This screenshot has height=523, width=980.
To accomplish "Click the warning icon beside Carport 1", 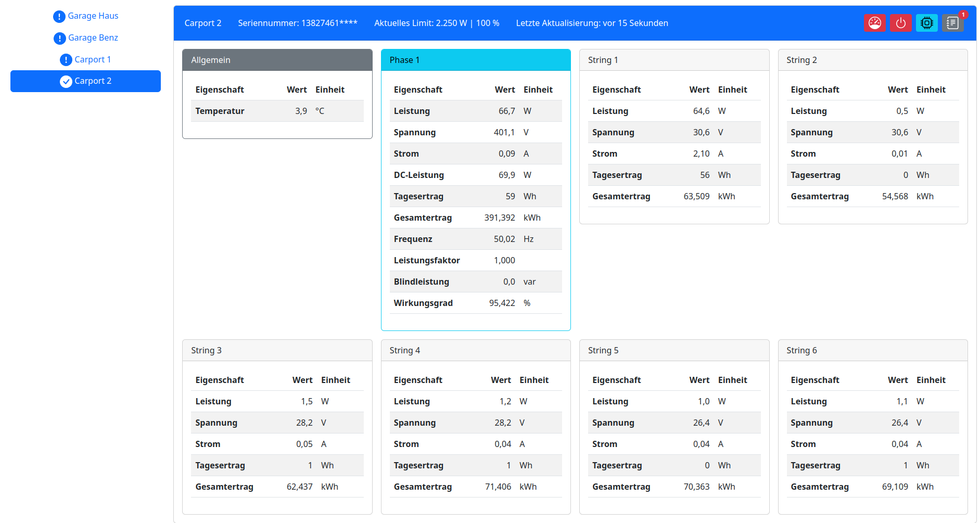I will 66,60.
